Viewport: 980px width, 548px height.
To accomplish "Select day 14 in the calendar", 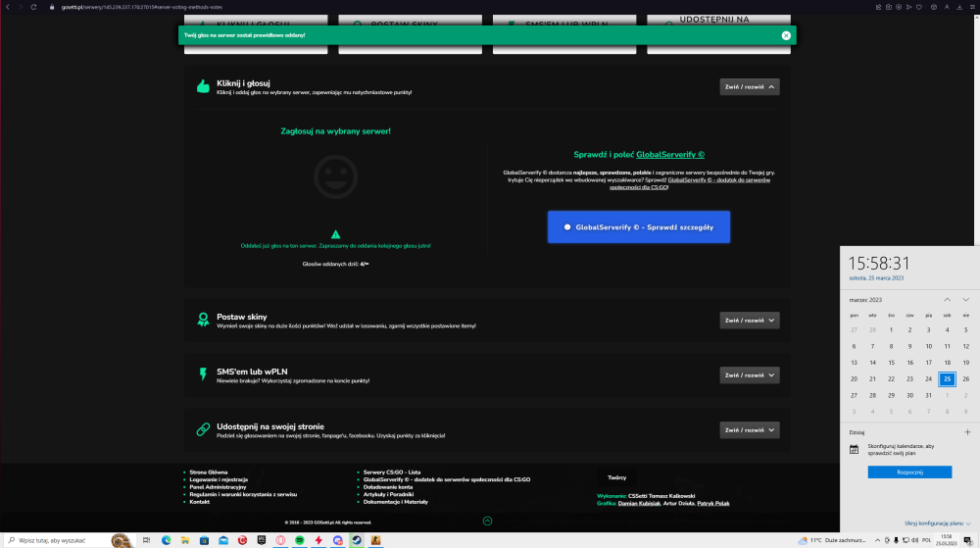I will (872, 363).
